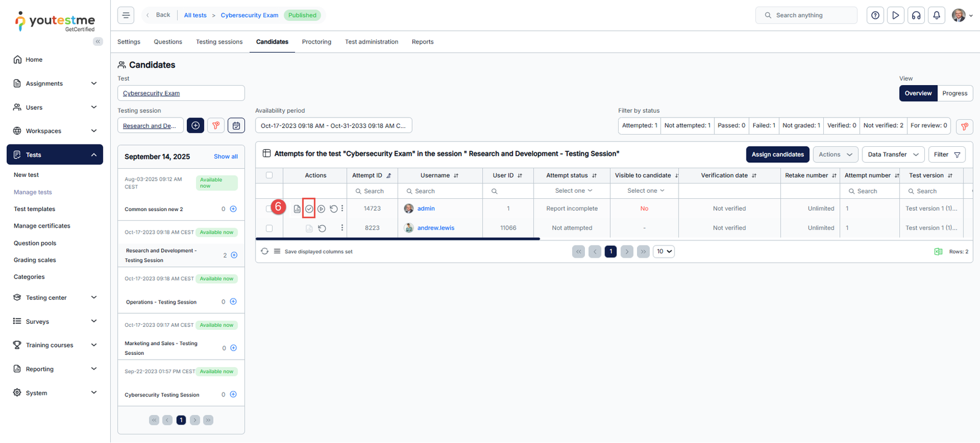
Task: Check the andrew.lewis row checkbox
Action: [269, 228]
